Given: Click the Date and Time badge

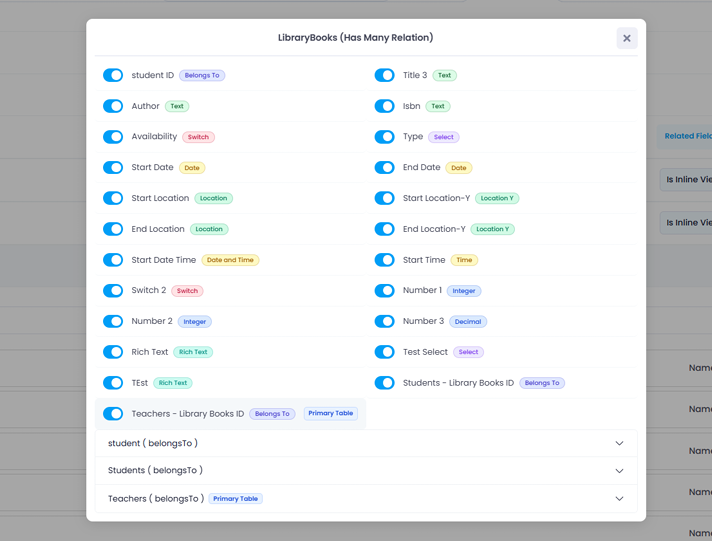Looking at the screenshot, I should (x=230, y=260).
